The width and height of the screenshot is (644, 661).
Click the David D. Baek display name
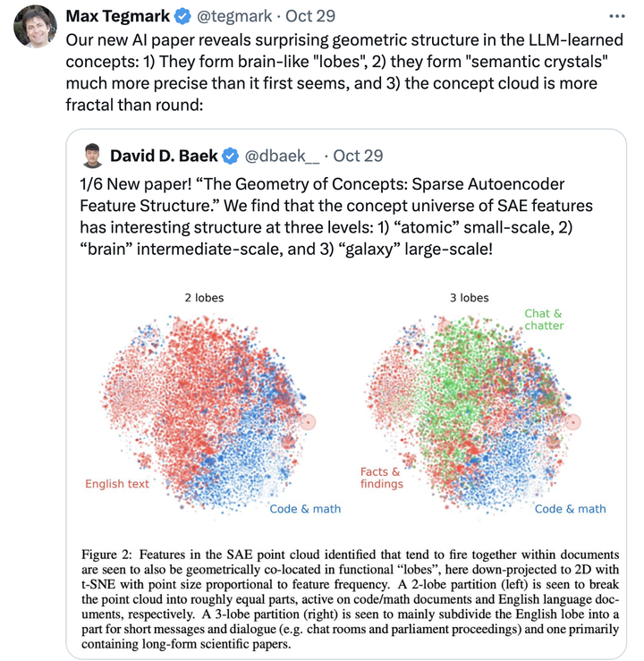[x=164, y=157]
